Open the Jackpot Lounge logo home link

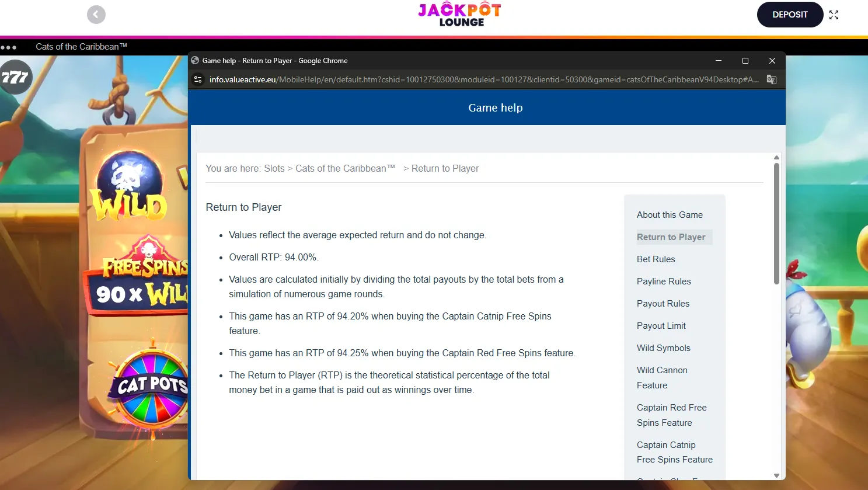tap(459, 14)
